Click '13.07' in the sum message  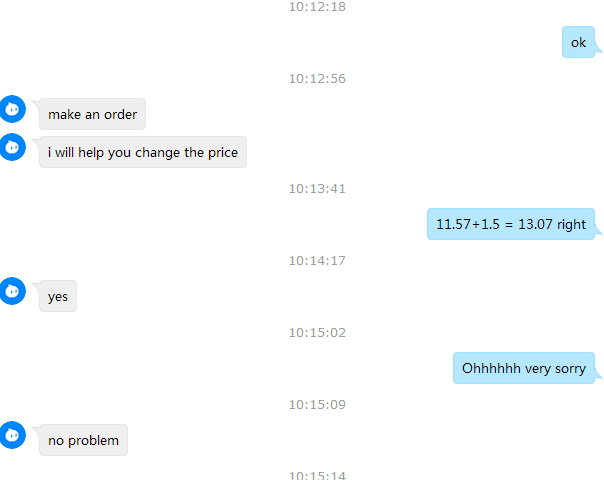[x=535, y=224]
